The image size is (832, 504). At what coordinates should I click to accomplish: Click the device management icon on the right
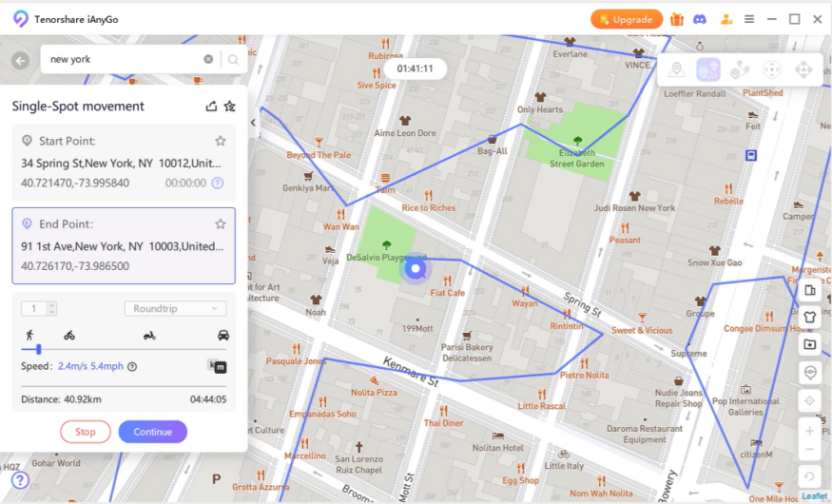point(810,290)
